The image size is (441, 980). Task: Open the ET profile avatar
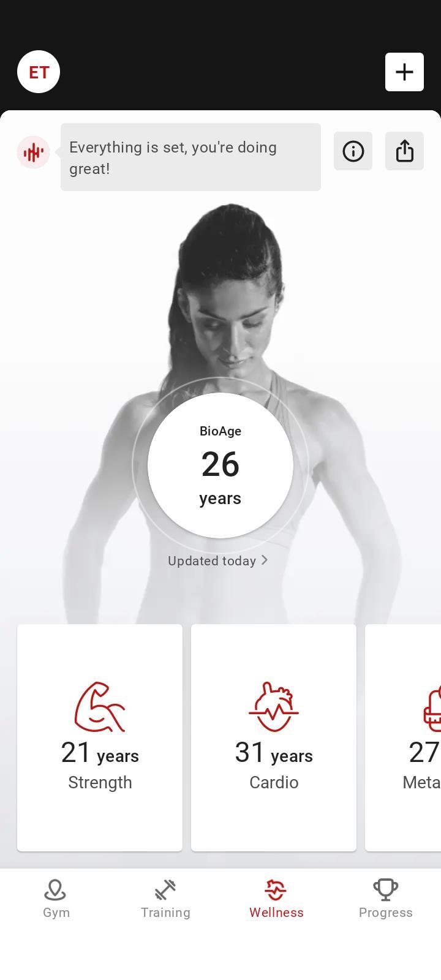(x=39, y=72)
